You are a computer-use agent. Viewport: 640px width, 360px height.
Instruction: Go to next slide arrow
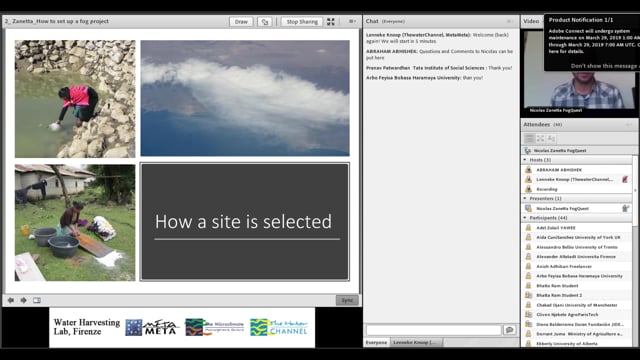[24, 300]
